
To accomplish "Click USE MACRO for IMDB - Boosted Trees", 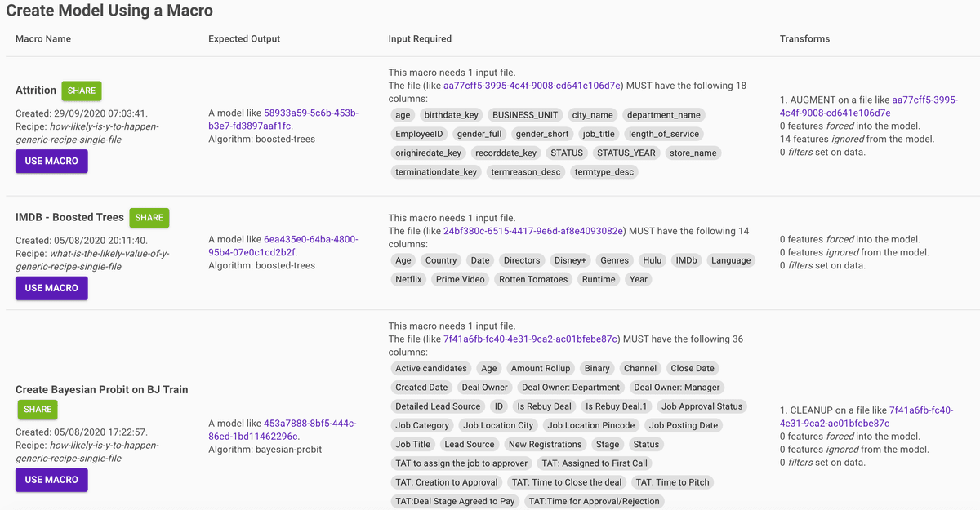I will tap(51, 288).
